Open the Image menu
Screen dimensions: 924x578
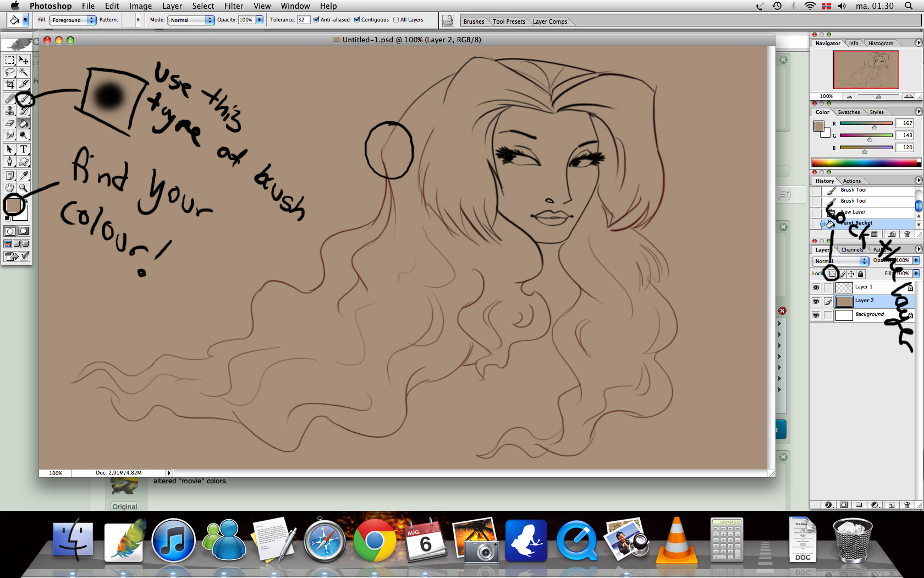point(140,6)
